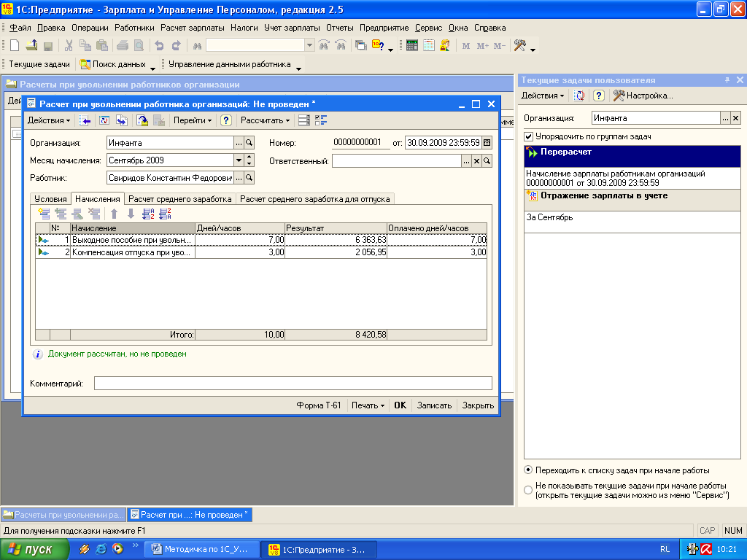Click the question mark help icon in document toolbar
The image size is (747, 560).
point(226,120)
